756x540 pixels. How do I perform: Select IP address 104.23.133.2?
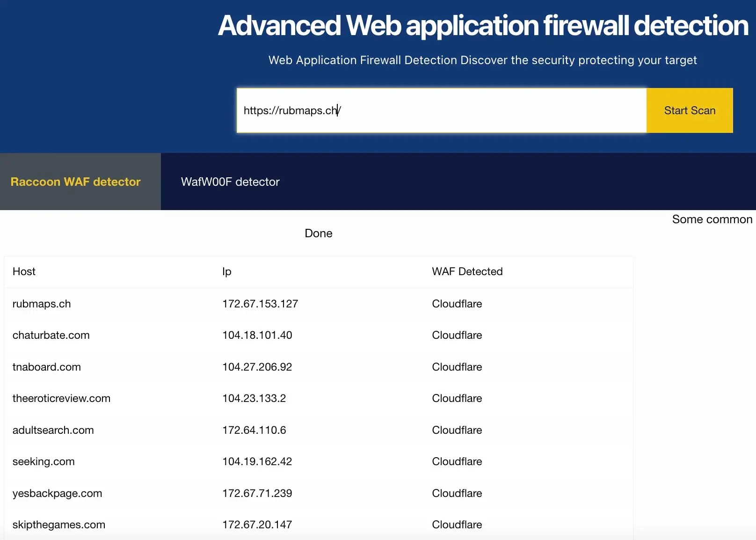pyautogui.click(x=254, y=398)
